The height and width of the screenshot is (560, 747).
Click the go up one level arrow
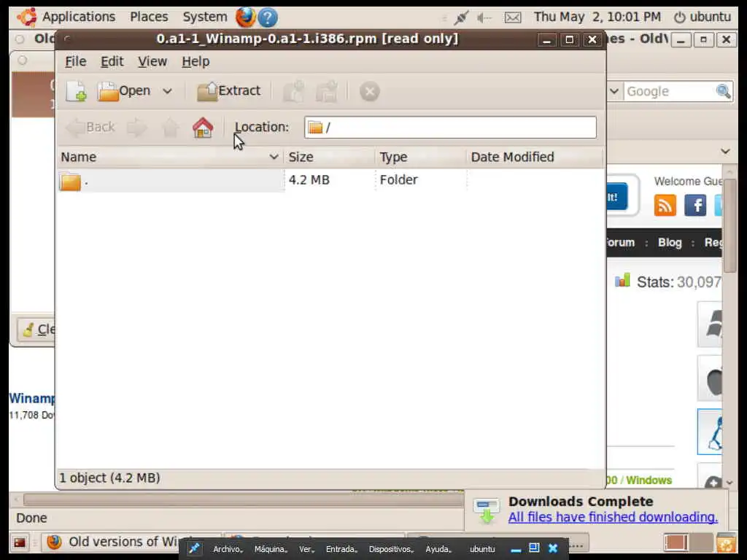pos(170,128)
